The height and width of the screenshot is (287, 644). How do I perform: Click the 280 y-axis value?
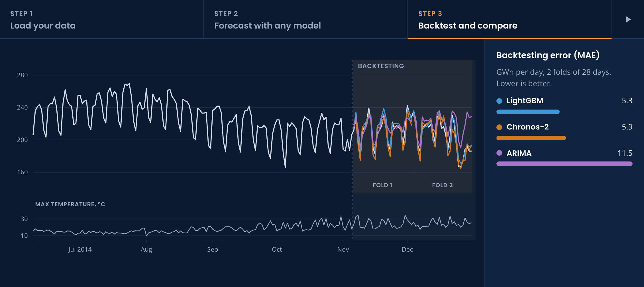(x=22, y=75)
